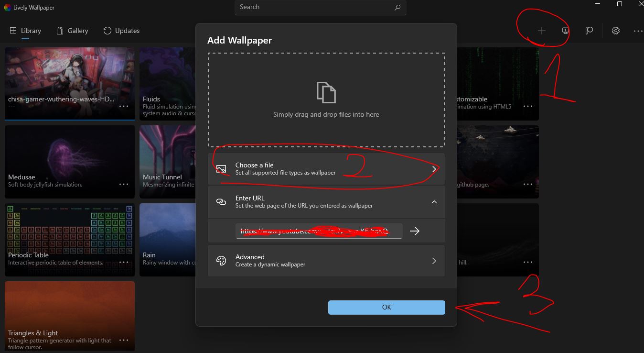This screenshot has width=644, height=353.
Task: Switch to the Gallery tab
Action: (72, 31)
